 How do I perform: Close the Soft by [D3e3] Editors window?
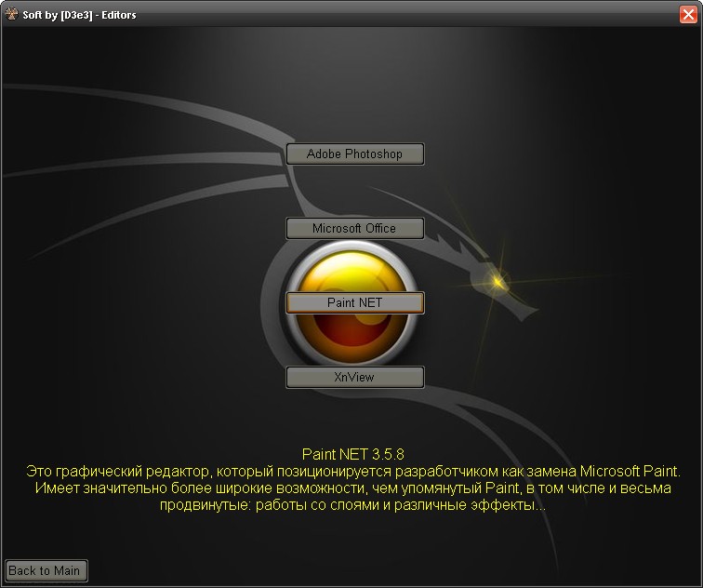point(688,14)
